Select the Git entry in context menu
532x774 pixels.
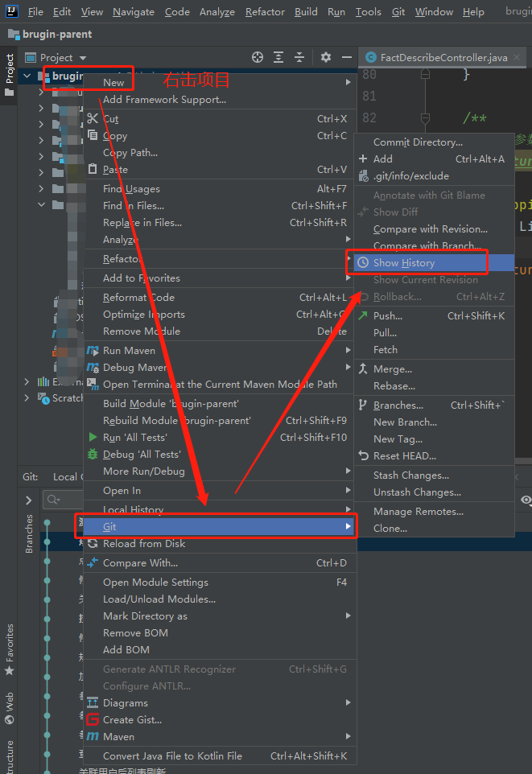(x=221, y=527)
